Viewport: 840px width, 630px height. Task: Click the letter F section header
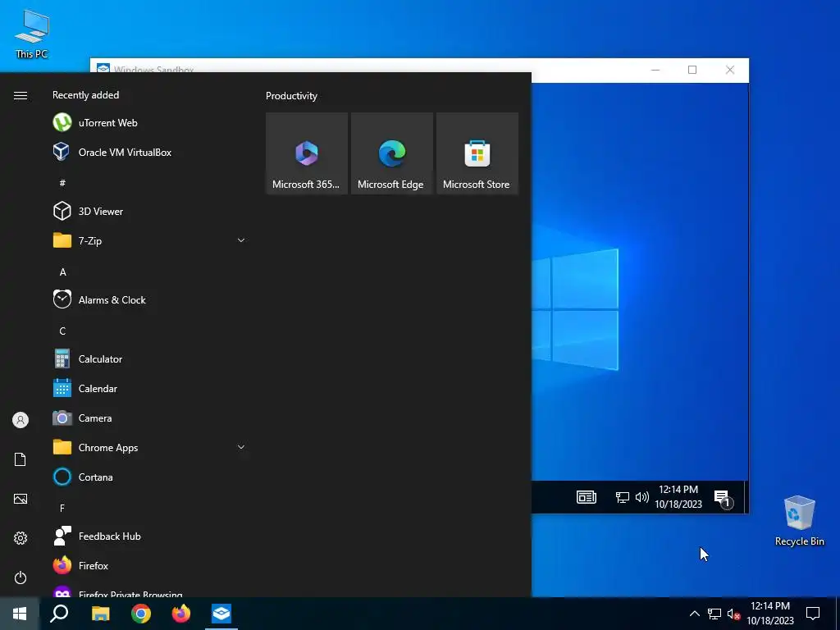[x=62, y=508]
